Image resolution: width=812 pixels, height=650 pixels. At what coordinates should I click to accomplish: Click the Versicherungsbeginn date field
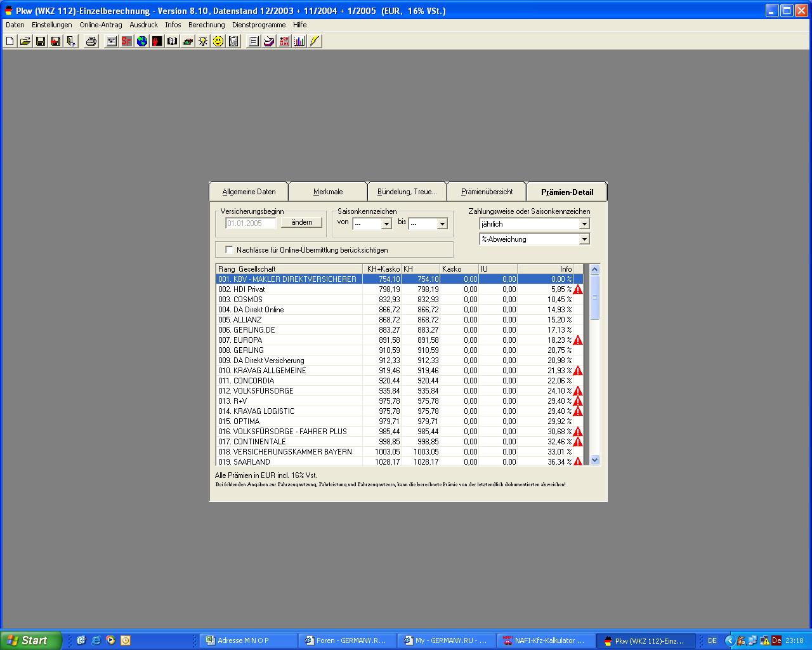tap(252, 223)
